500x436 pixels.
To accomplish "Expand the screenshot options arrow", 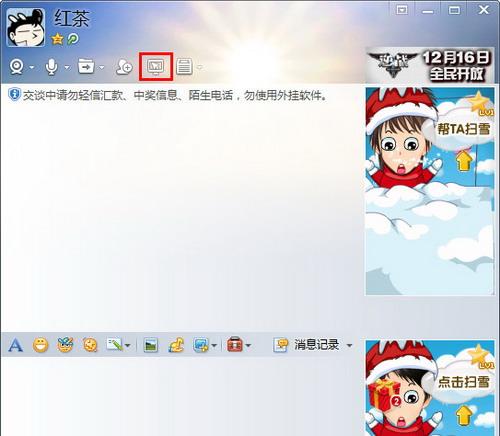I will pos(214,346).
